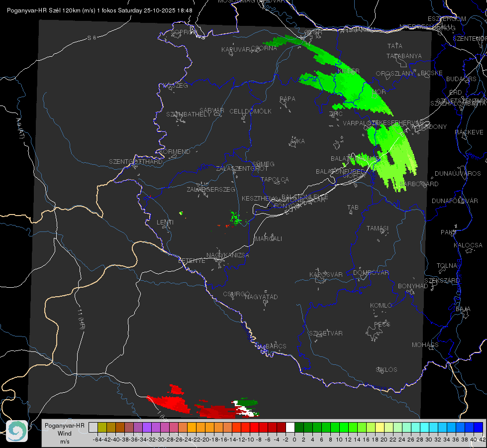Select the TAMÁSI map label

[x=378, y=228]
